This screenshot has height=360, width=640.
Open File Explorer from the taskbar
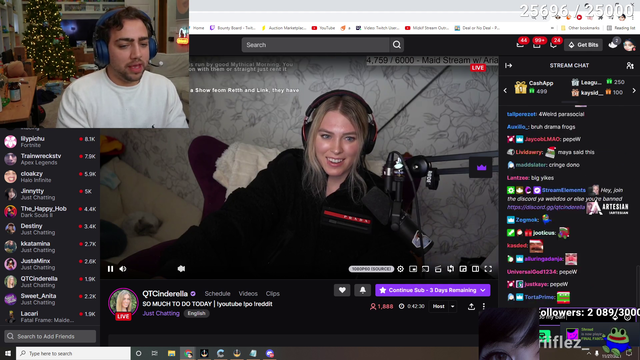coord(171,353)
